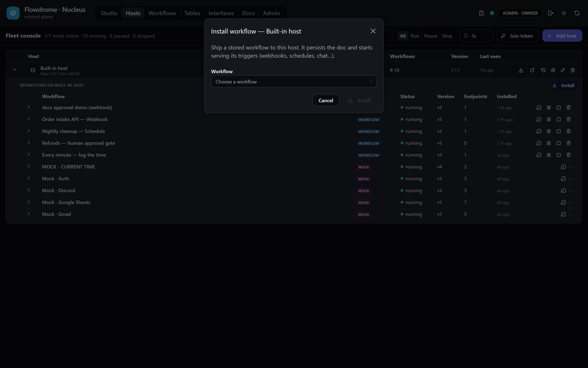Switch to the Studio tab
588x368 pixels.
click(x=109, y=13)
